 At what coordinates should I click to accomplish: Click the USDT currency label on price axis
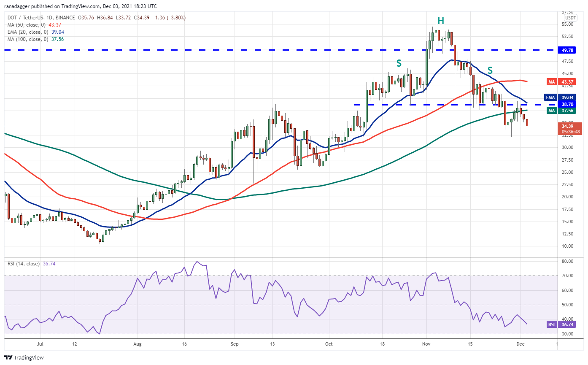tap(570, 18)
